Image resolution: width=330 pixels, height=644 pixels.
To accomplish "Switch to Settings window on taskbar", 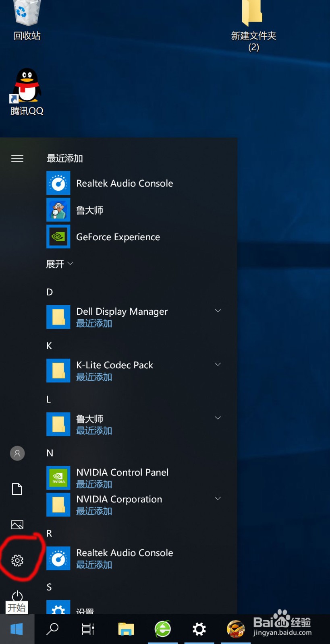I will [199, 629].
